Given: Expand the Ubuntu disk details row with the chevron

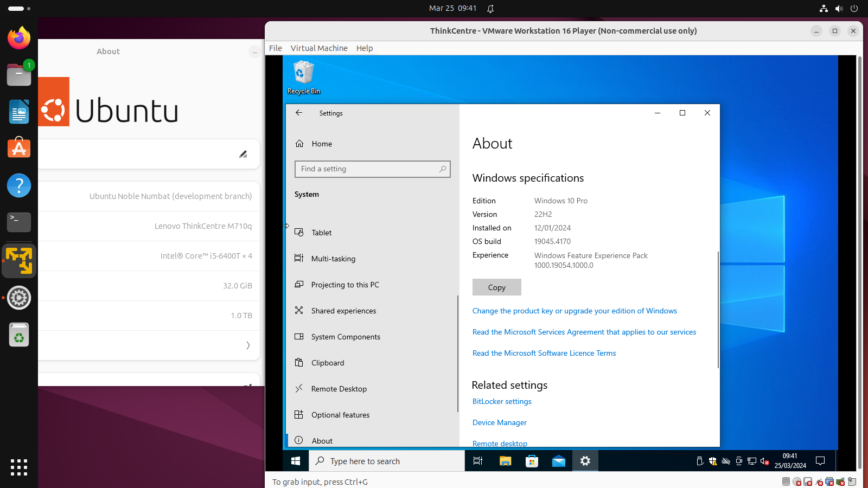Looking at the screenshot, I should pyautogui.click(x=248, y=345).
